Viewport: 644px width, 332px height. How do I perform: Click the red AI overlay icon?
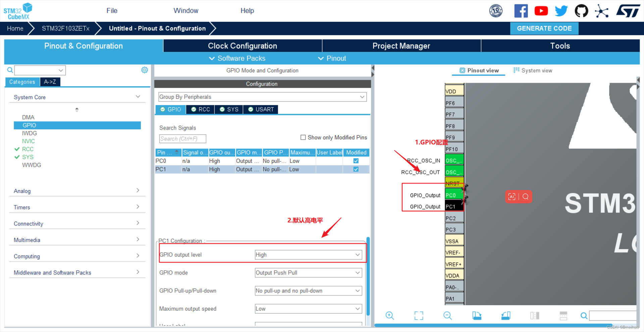pyautogui.click(x=512, y=197)
